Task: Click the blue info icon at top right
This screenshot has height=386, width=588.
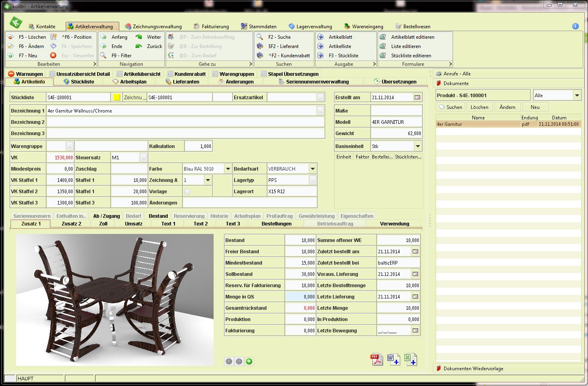Action: 575,26
